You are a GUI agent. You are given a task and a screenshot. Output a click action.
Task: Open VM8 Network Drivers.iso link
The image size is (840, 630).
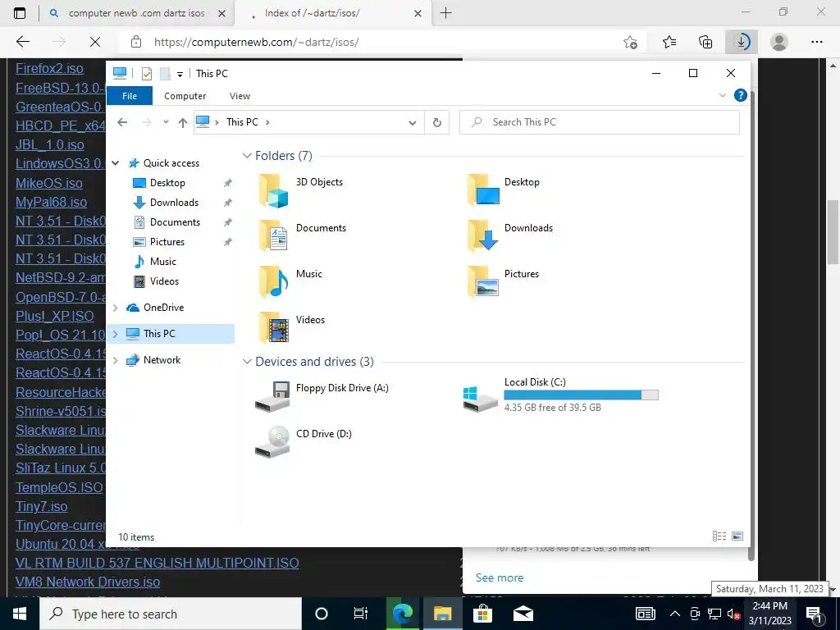[88, 582]
